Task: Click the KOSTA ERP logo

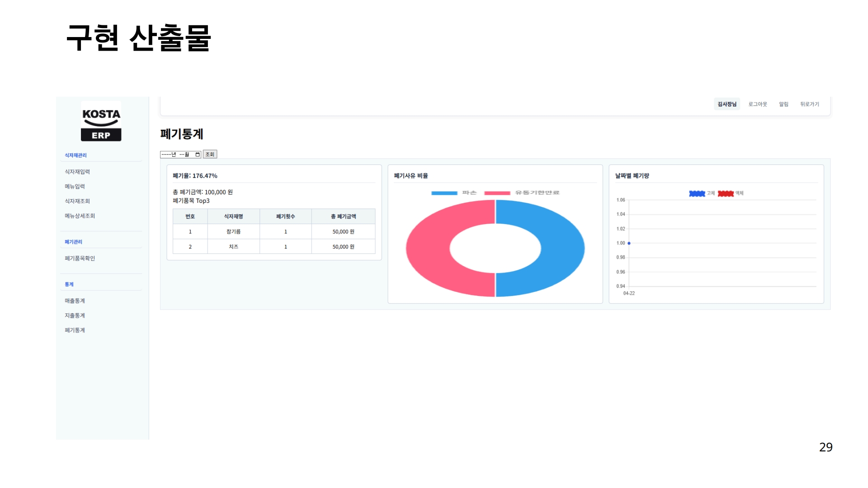Action: [x=101, y=122]
